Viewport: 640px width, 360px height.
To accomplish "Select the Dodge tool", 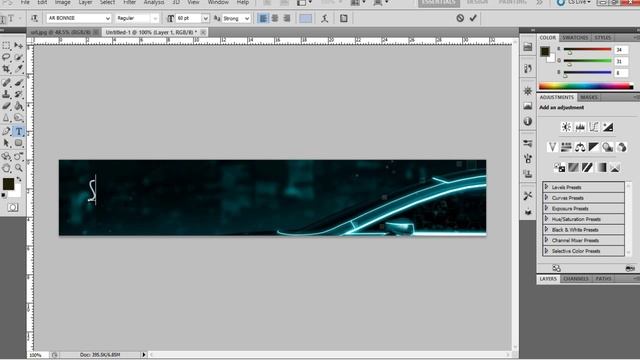I will point(19,118).
